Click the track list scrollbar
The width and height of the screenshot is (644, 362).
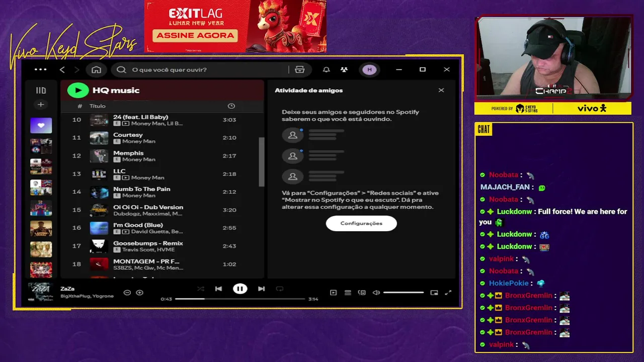coord(261,162)
